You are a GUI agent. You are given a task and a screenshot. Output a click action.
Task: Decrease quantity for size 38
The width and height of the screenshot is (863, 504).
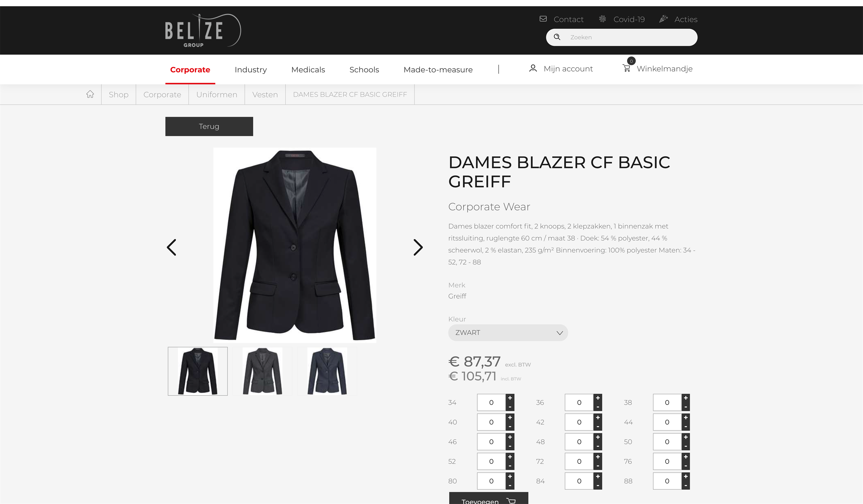686,407
